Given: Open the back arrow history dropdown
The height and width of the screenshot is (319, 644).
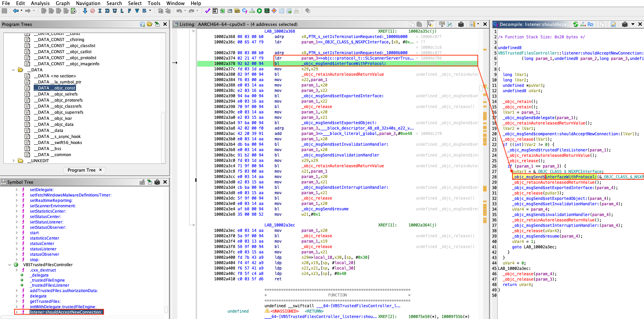Looking at the screenshot, I should click(22, 11).
